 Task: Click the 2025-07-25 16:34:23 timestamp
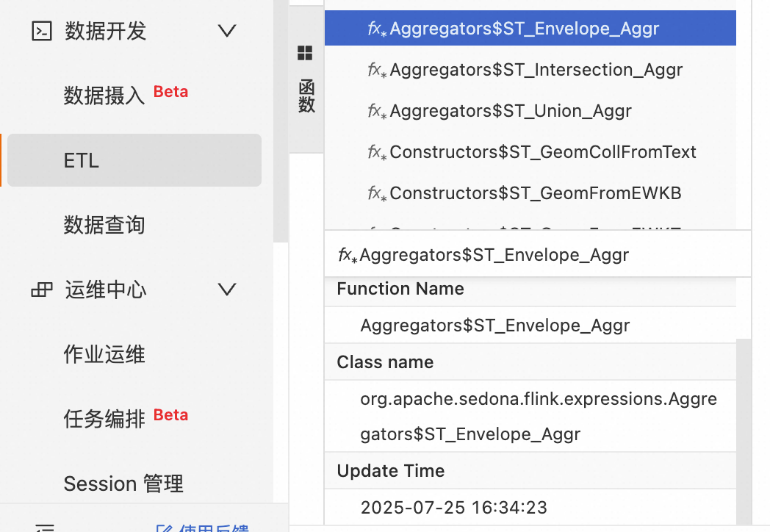[454, 508]
